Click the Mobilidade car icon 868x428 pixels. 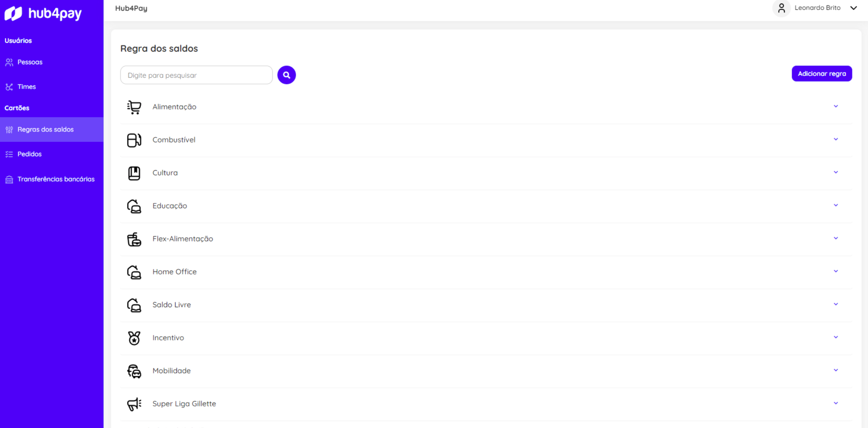coord(134,371)
